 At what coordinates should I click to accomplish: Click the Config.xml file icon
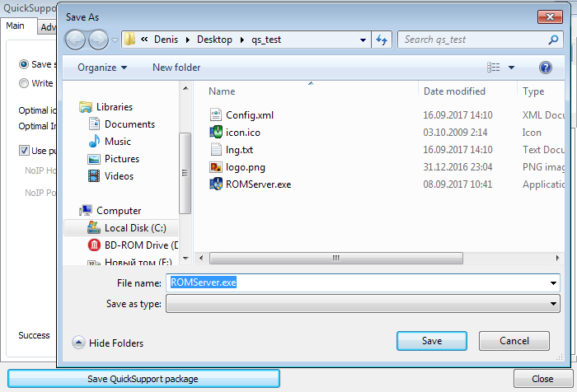pyautogui.click(x=216, y=114)
